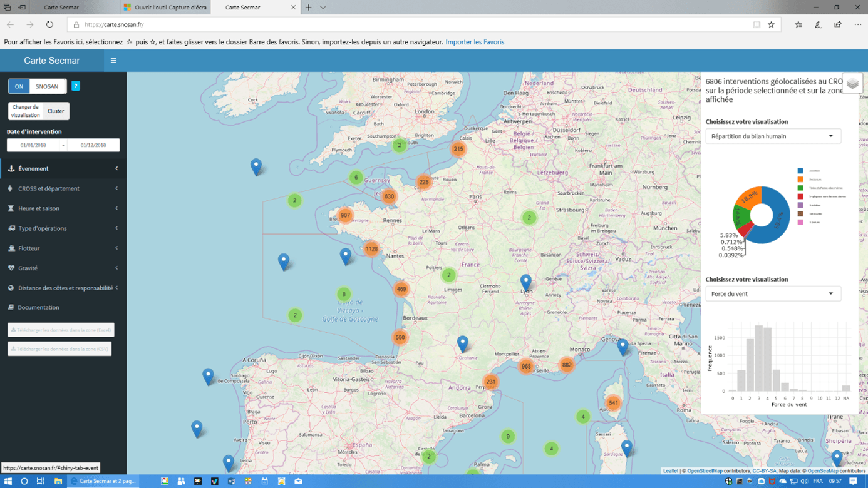The image size is (868, 488).
Task: Click the hamburger menu icon beside Carte Secmar
Action: point(113,61)
